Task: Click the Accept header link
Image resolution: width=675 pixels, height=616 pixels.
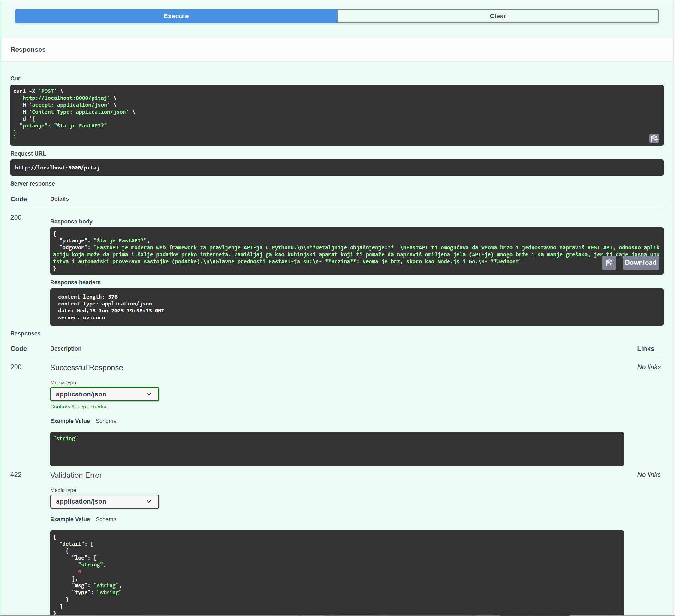Action: 80,406
